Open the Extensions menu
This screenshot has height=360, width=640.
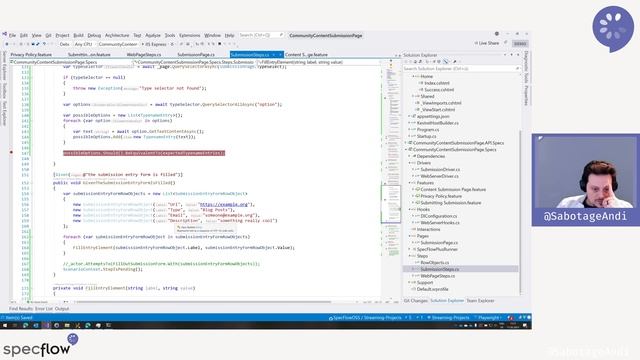point(189,36)
